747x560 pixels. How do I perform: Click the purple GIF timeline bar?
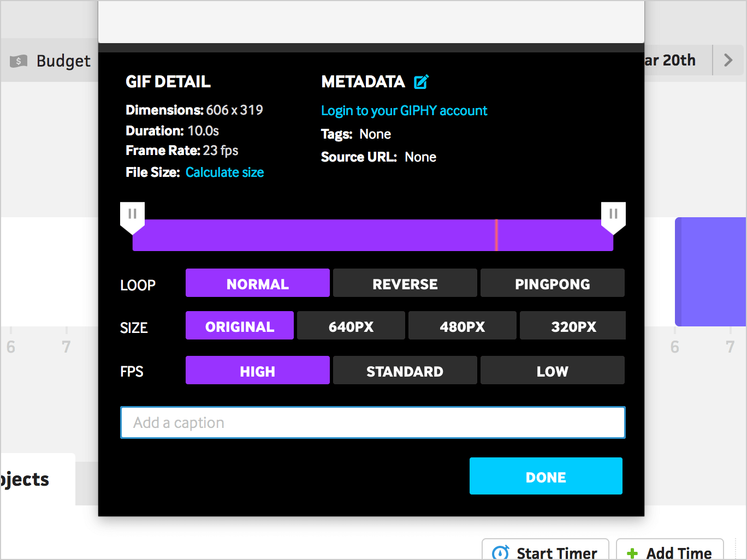point(373,235)
